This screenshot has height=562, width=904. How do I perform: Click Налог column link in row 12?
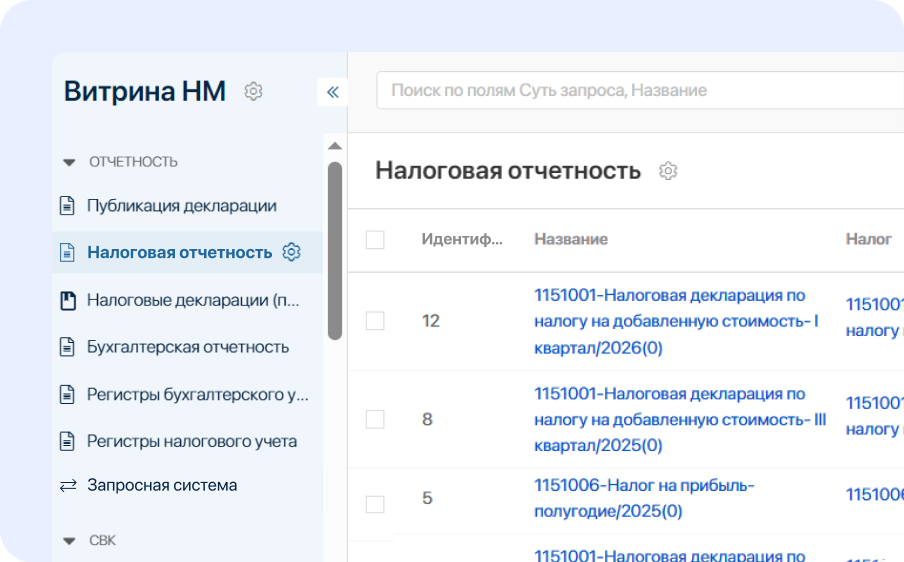coord(875,318)
